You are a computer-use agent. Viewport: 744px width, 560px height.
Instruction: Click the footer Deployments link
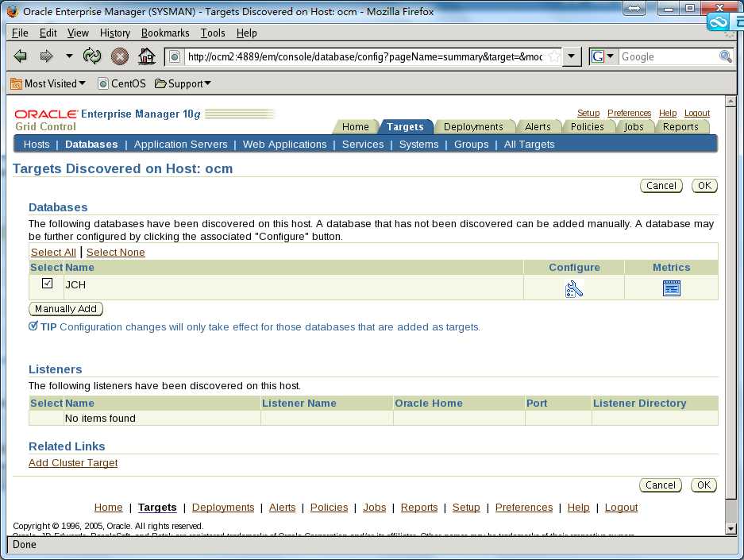point(223,508)
